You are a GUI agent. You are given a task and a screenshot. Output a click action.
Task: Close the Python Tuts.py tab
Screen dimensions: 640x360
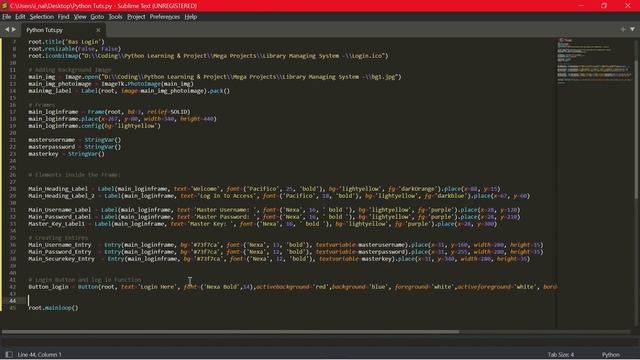(x=98, y=30)
